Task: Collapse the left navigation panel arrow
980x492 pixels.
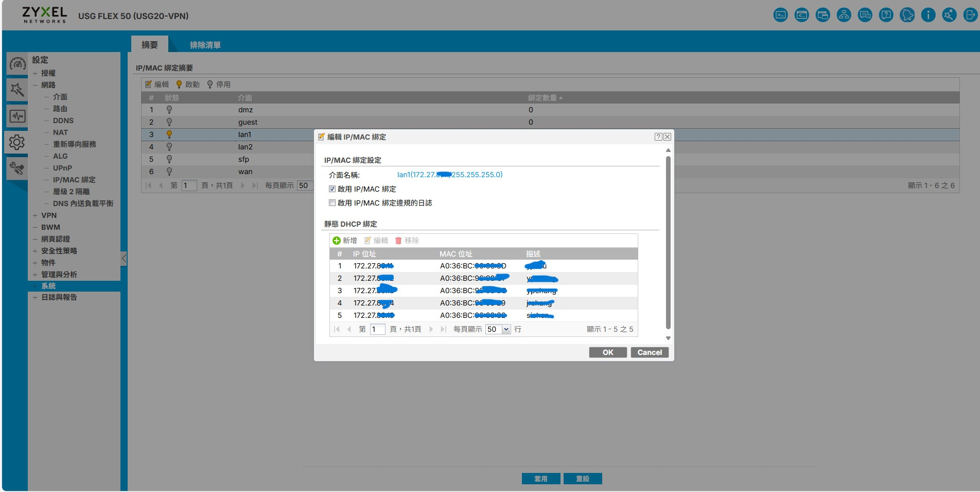Action: pos(124,258)
